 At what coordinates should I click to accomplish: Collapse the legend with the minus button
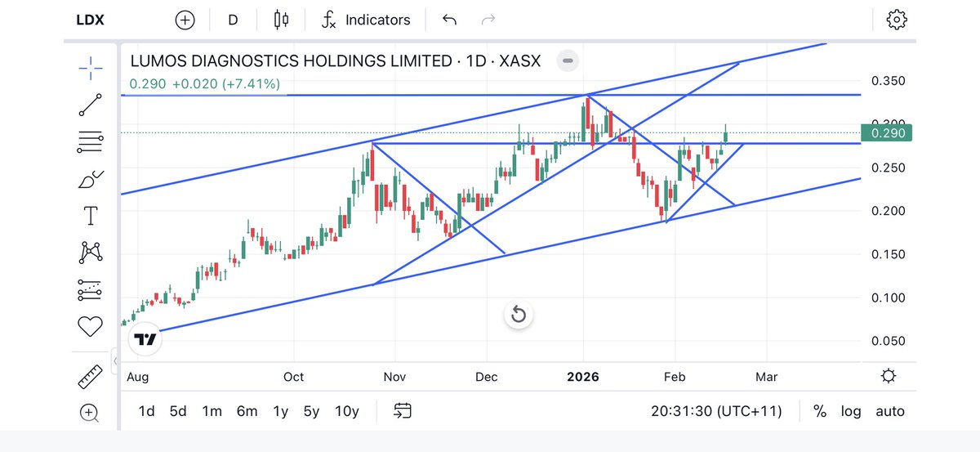coord(568,61)
